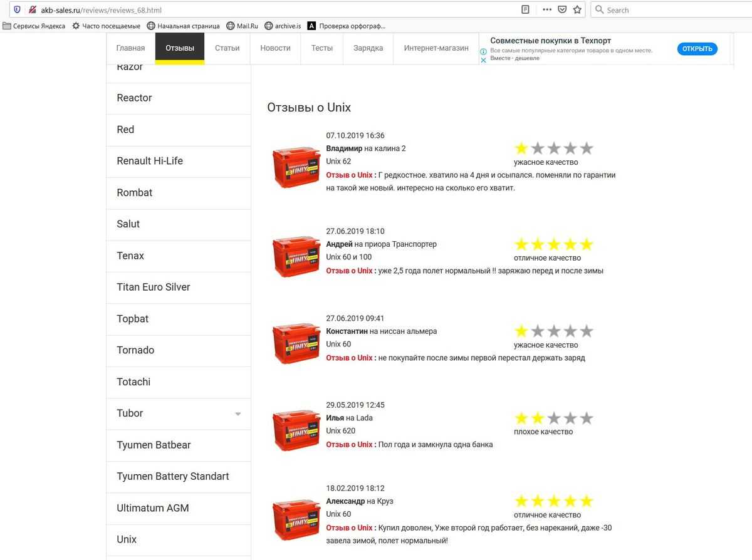
Task: Open the Статьи tab
Action: 227,48
